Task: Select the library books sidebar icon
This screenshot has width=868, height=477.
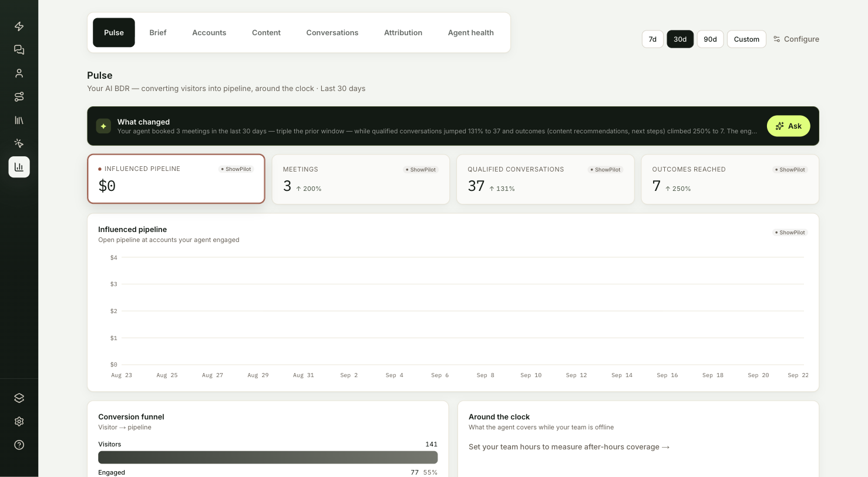Action: pyautogui.click(x=19, y=120)
